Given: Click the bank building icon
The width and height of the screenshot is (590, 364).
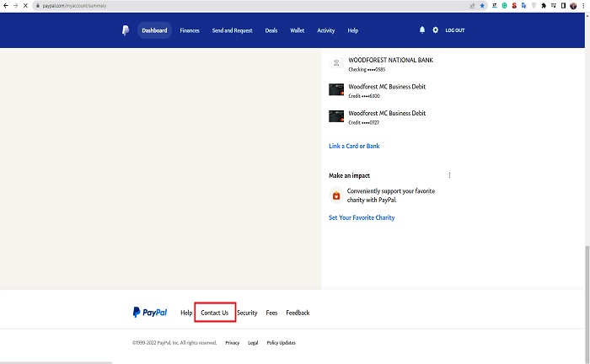Looking at the screenshot, I should [336, 63].
